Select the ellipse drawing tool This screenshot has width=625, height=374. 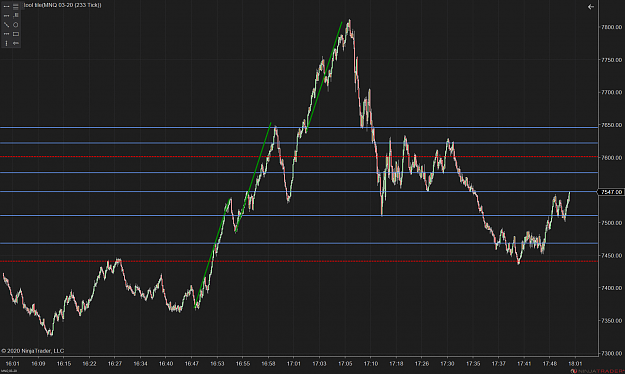click(16, 25)
